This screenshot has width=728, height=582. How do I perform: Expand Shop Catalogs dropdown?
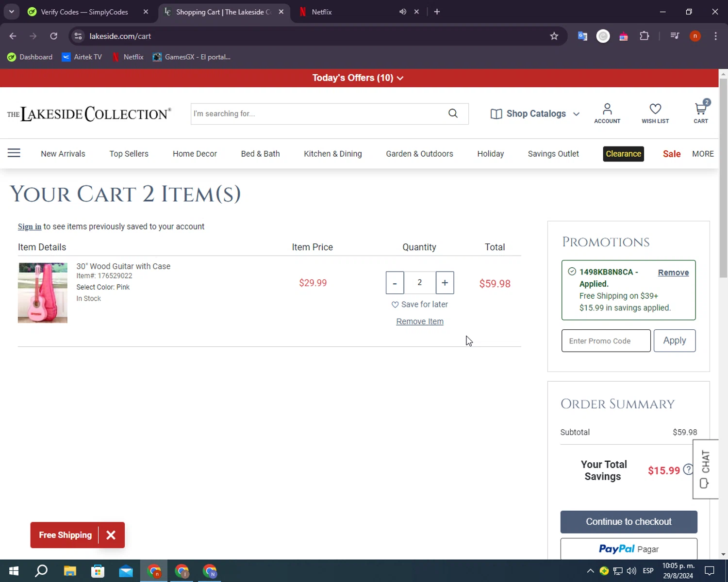coord(535,113)
